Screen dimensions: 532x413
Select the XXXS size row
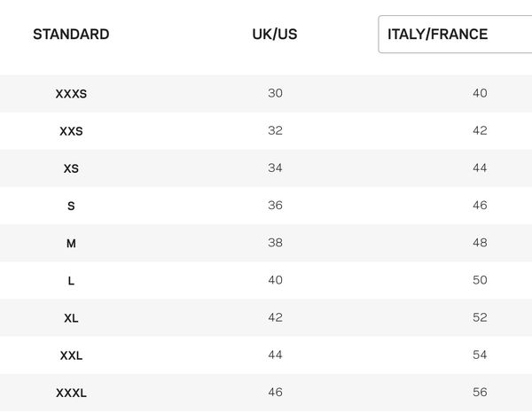point(71,94)
